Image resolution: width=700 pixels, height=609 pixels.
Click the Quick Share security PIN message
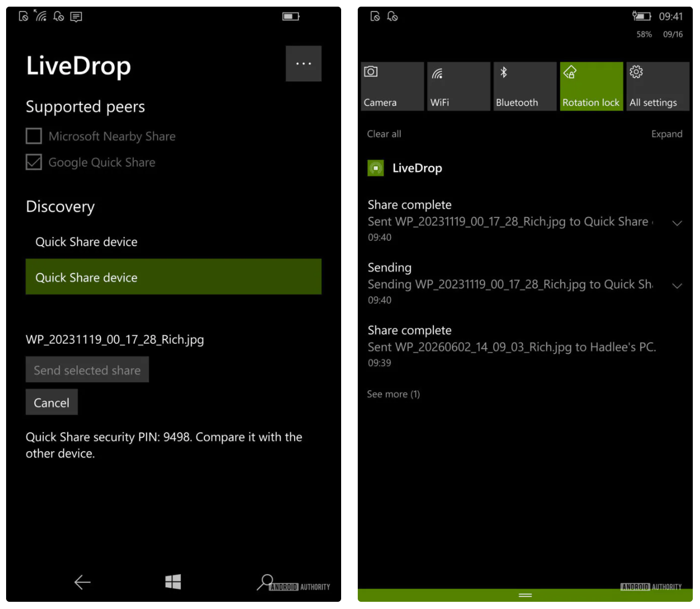coord(164,445)
